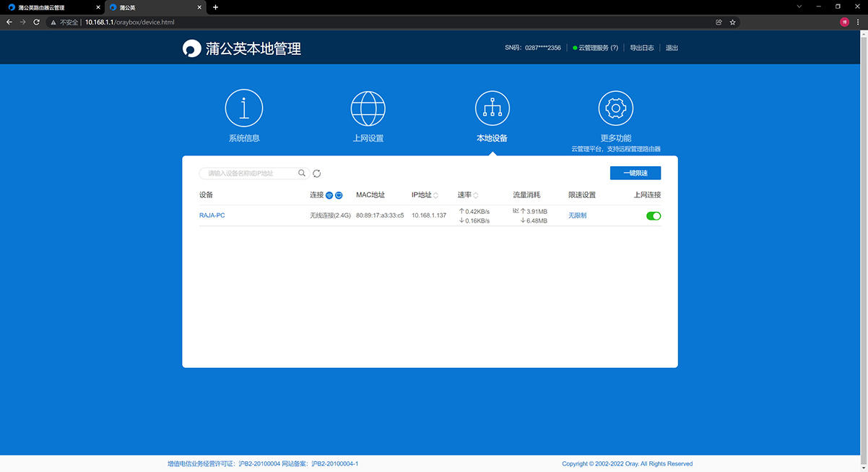Screen dimensions: 868x472
Task: Switch to the 蒲公英路由器云管理 browser tab
Action: coord(43,7)
